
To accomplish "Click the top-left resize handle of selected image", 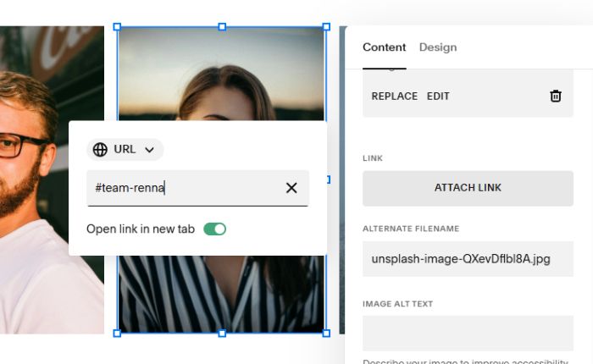I will point(117,27).
